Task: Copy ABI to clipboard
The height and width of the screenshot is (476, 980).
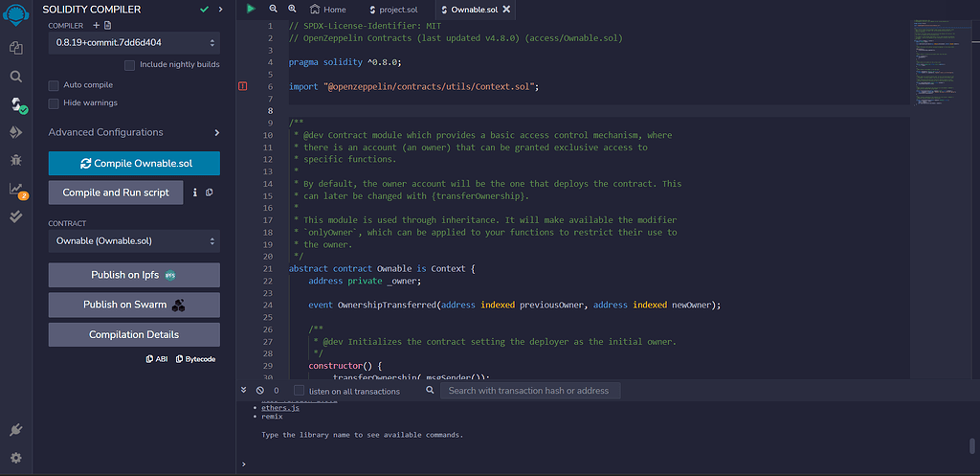Action: point(157,359)
